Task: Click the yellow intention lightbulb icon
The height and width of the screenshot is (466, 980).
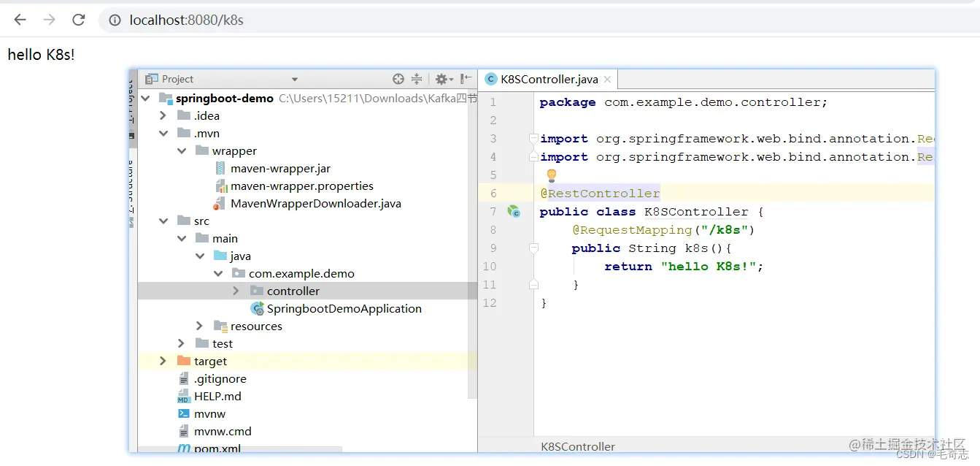Action: click(552, 175)
